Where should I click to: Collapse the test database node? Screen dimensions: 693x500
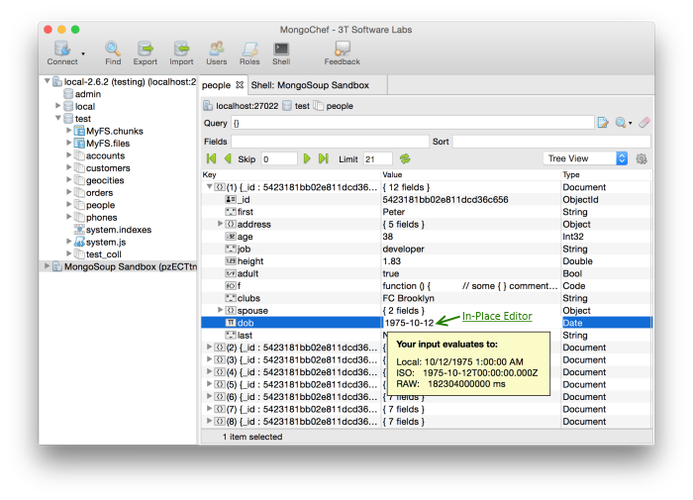[58, 118]
